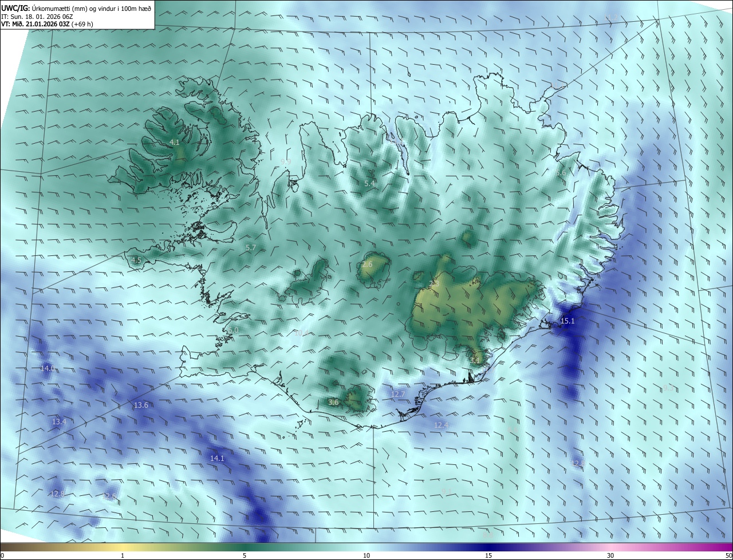
Task: Click the 5.7 value label
Action: pyautogui.click(x=250, y=247)
